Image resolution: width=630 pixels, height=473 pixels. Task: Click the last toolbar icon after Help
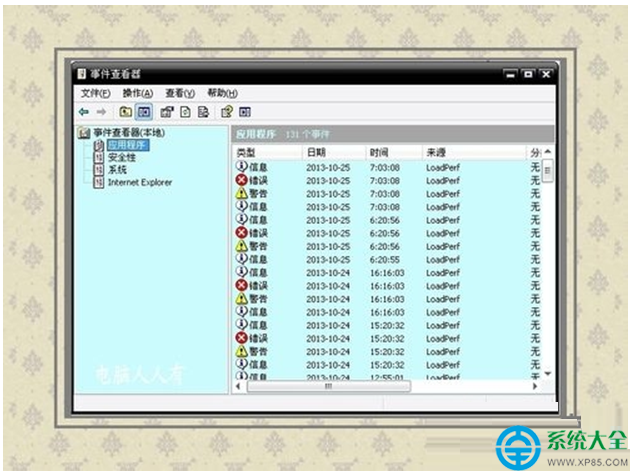tap(245, 112)
